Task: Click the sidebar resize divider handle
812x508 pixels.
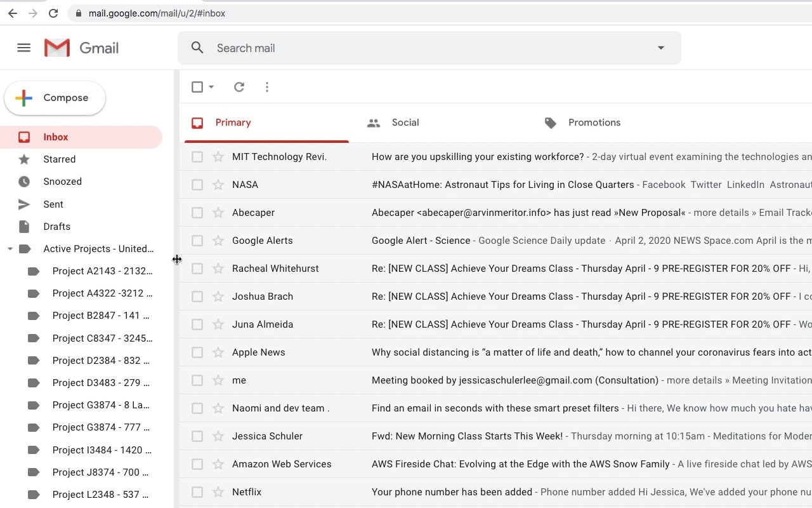Action: 176,259
